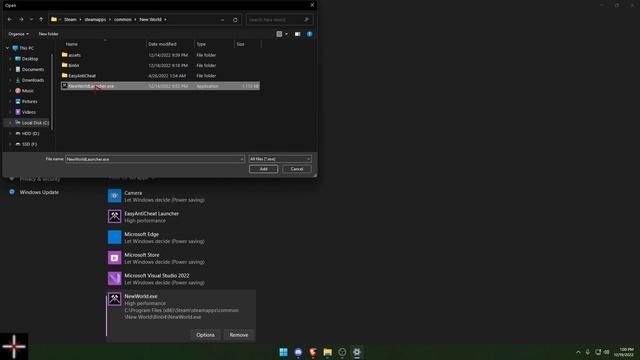640x360 pixels.
Task: Select EasyAntiCheat Launcher app entry
Action: tap(181, 217)
